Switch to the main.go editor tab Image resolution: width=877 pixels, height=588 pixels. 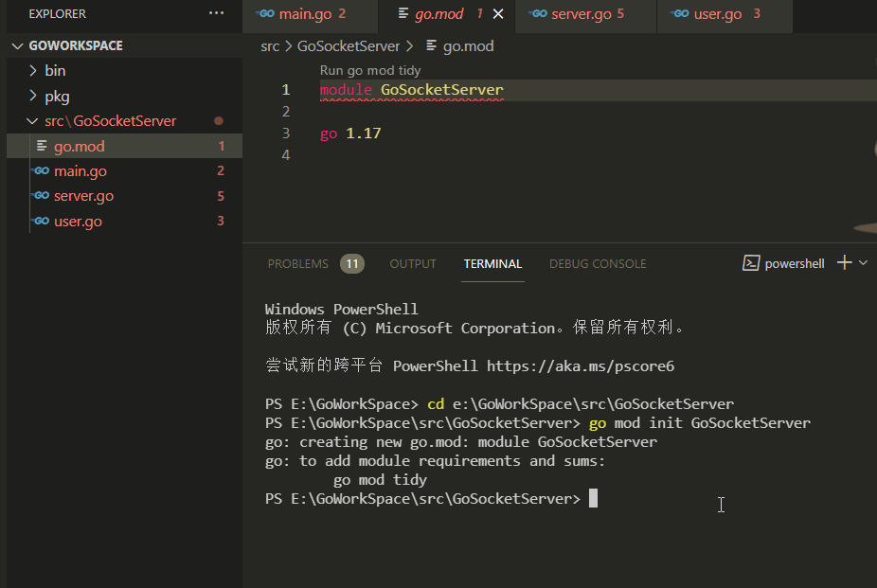pyautogui.click(x=311, y=14)
